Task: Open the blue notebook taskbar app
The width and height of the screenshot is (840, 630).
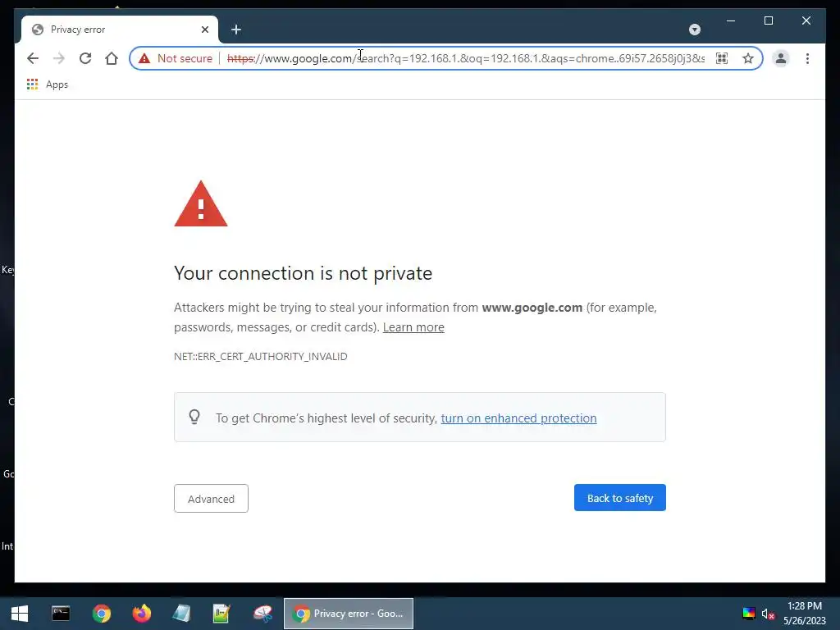Action: click(181, 614)
